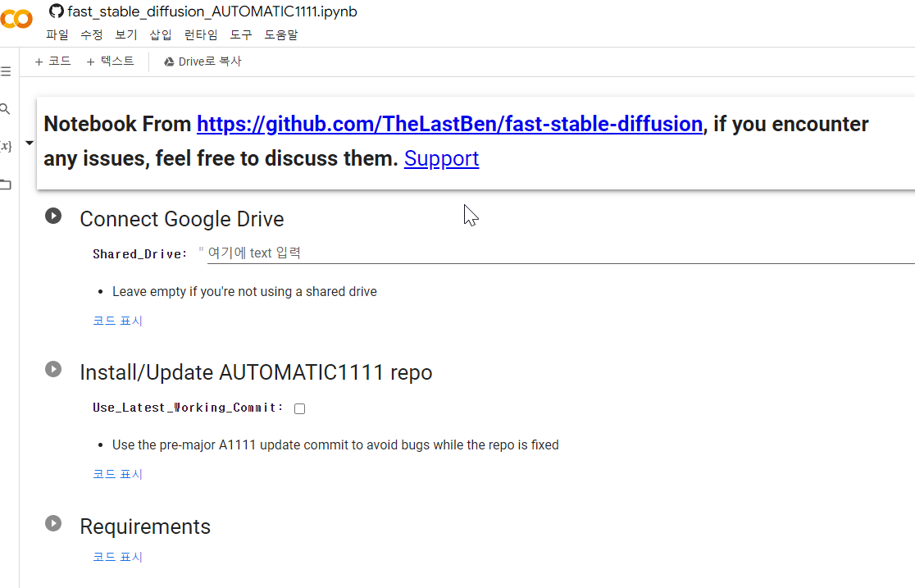Click the Shared_Drive: label

coord(140,254)
